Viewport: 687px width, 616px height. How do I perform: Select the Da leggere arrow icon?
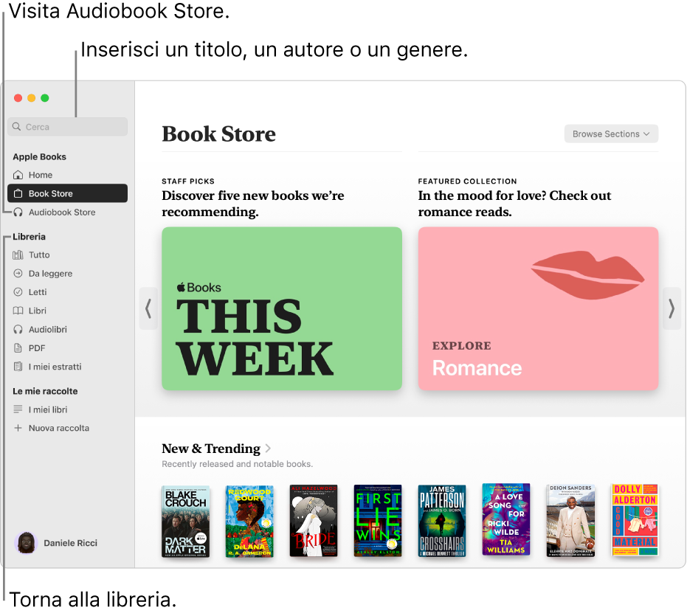[18, 274]
